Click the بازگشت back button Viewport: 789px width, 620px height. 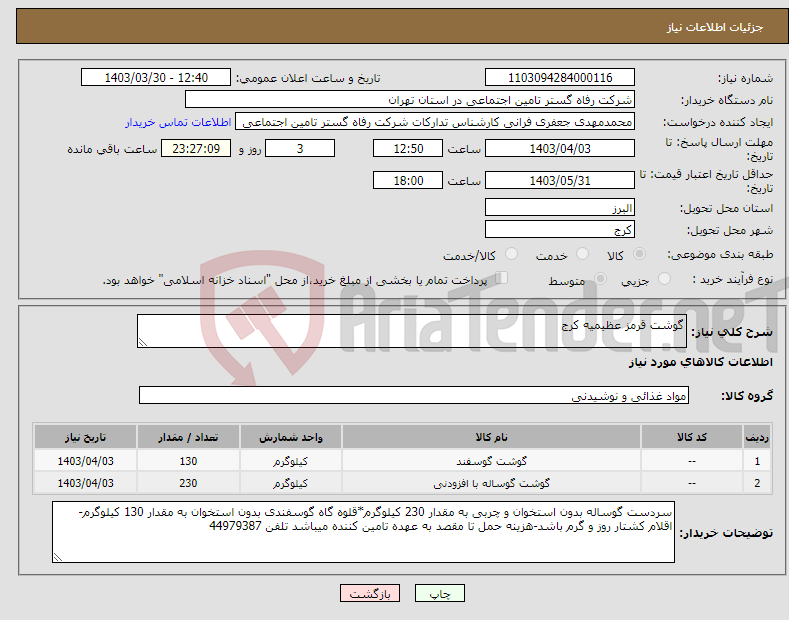point(370,593)
